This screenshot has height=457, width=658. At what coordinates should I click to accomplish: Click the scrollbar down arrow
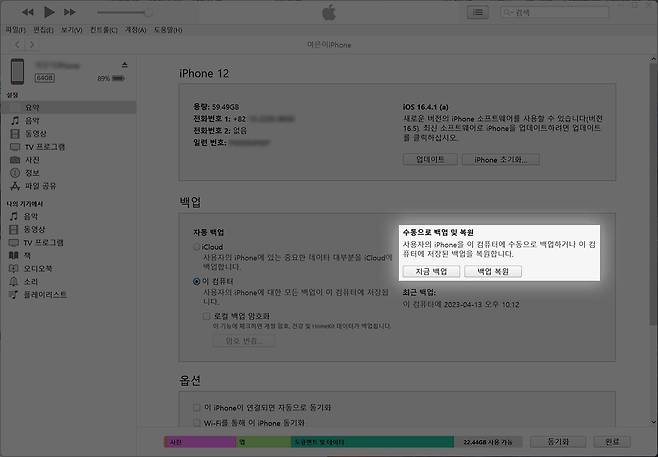(x=653, y=422)
